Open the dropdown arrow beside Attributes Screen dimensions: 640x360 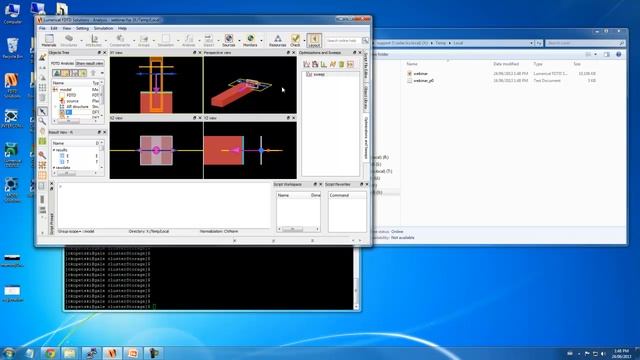coord(106,40)
